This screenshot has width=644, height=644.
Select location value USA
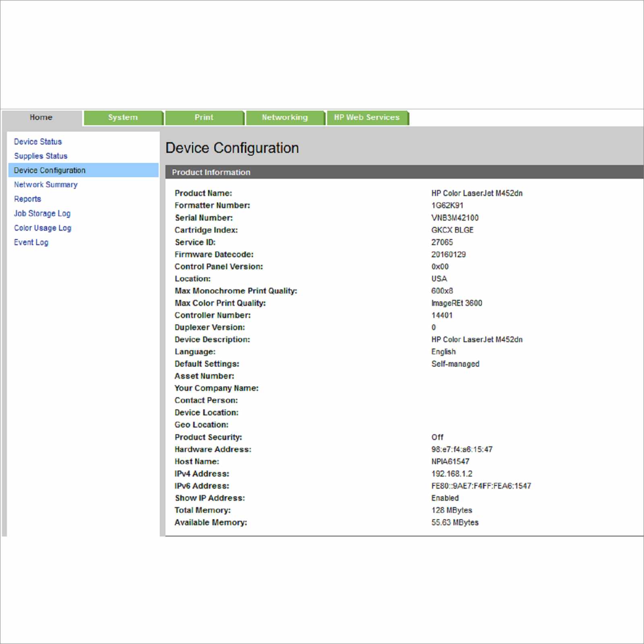pos(439,279)
